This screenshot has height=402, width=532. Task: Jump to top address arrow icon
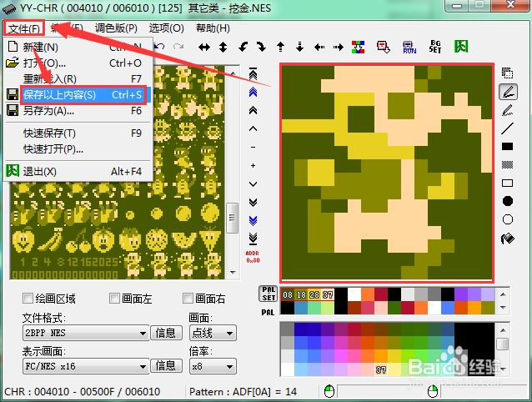point(253,74)
